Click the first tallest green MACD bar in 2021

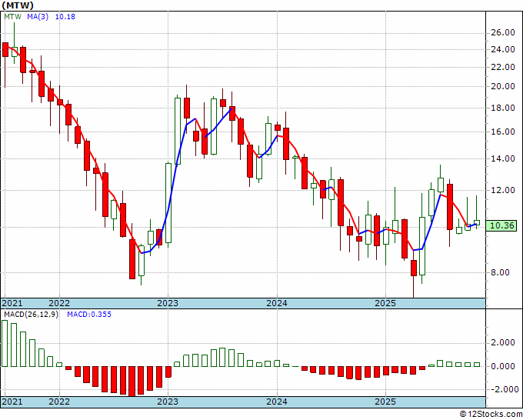(x=5, y=343)
